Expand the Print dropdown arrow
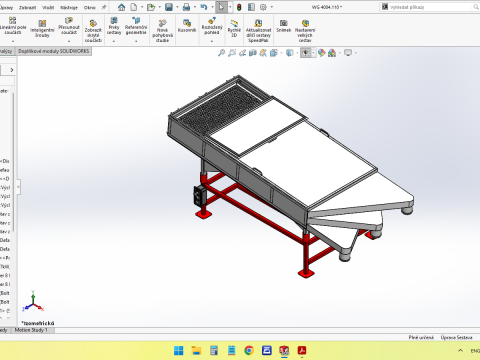This screenshot has width=480, height=360. pyautogui.click(x=195, y=7)
